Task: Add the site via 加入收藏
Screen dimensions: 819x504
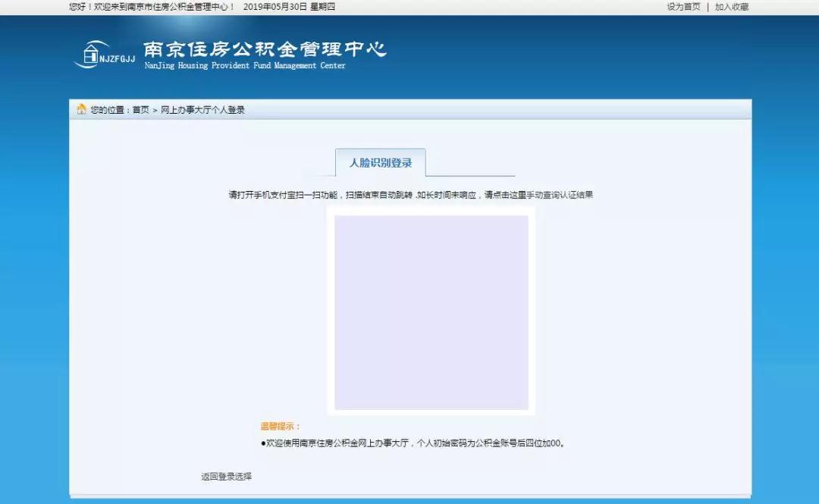Action: pos(731,7)
